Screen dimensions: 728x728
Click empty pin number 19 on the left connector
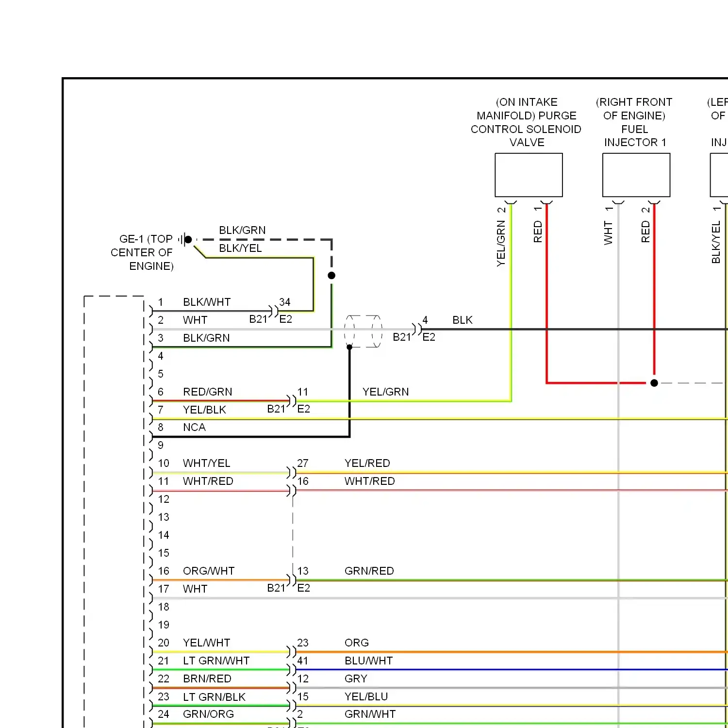(164, 625)
